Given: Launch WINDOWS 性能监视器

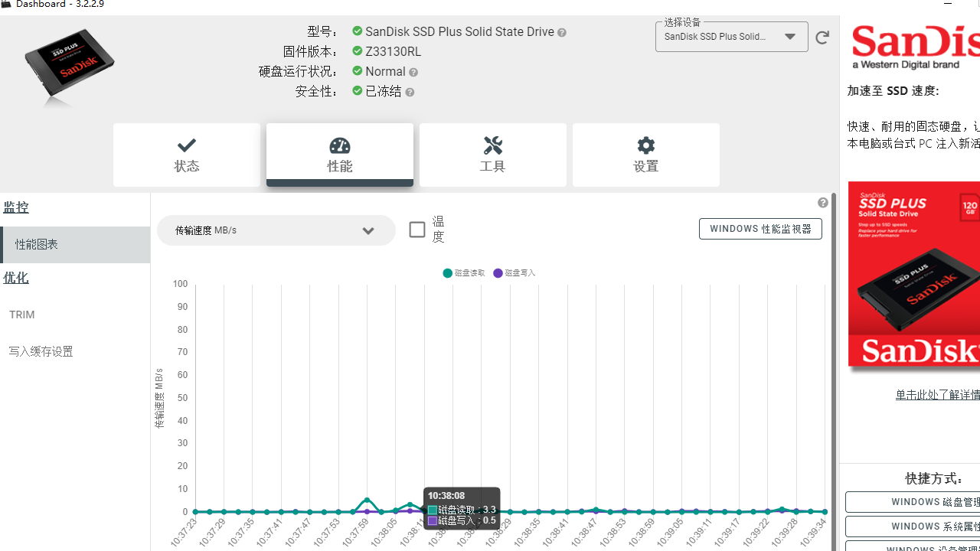Looking at the screenshot, I should click(759, 228).
